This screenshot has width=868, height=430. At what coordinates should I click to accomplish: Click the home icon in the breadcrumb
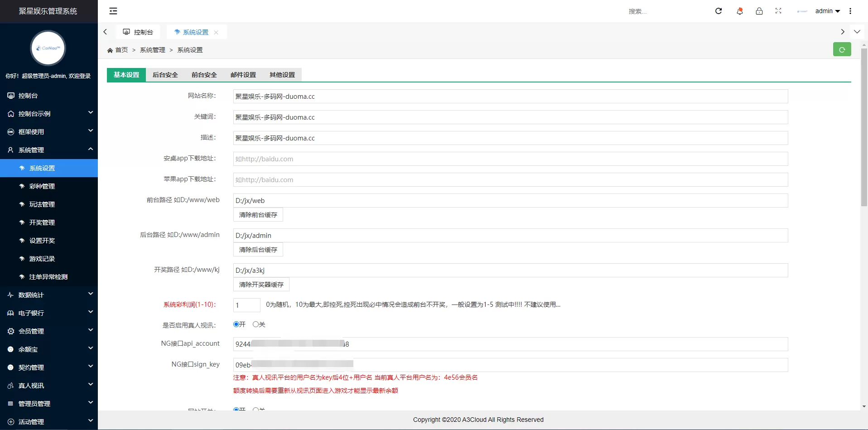click(x=110, y=50)
